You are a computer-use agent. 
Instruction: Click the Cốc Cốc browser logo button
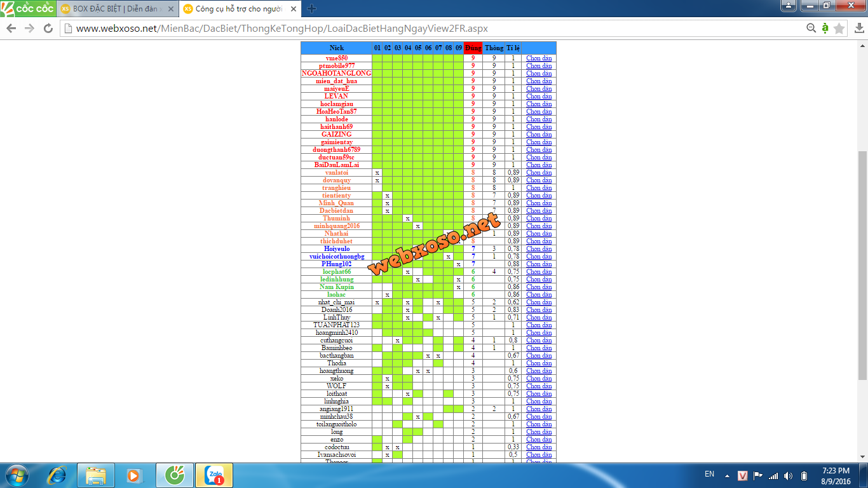tap(28, 8)
